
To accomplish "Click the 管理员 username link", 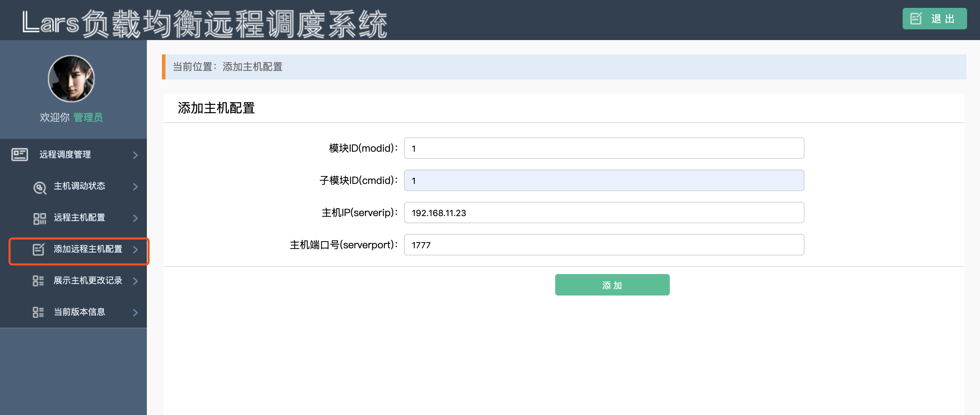I will pos(88,117).
